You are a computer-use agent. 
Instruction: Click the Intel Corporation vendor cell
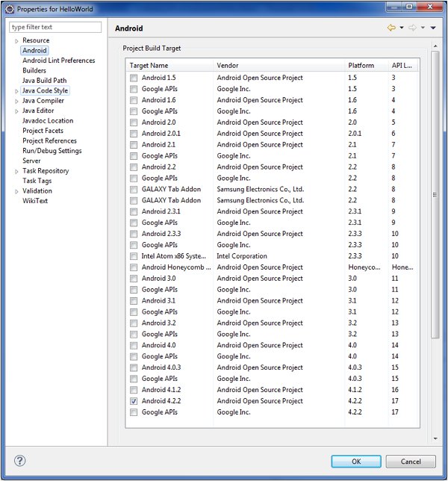(242, 256)
